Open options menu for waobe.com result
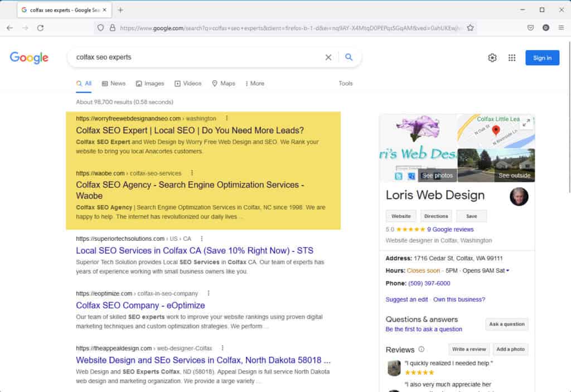This screenshot has height=392, width=571. point(192,173)
